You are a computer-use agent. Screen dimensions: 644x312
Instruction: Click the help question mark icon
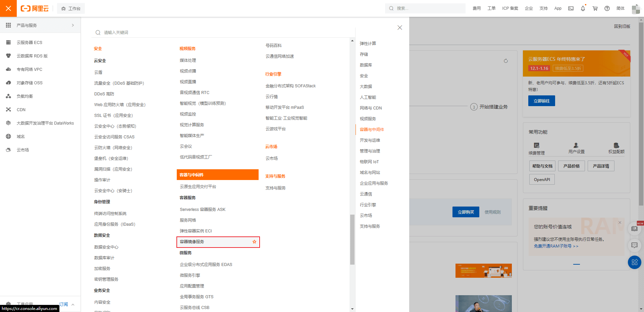click(x=607, y=8)
